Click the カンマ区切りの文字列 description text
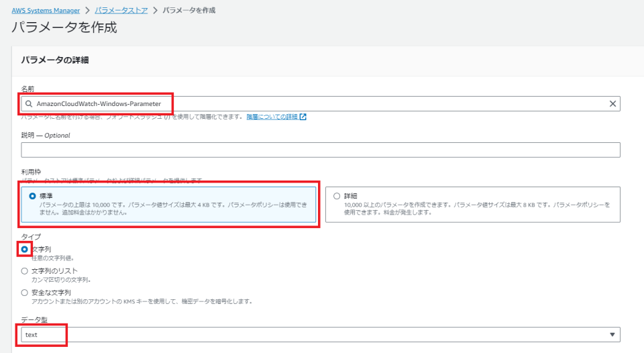 (61, 280)
